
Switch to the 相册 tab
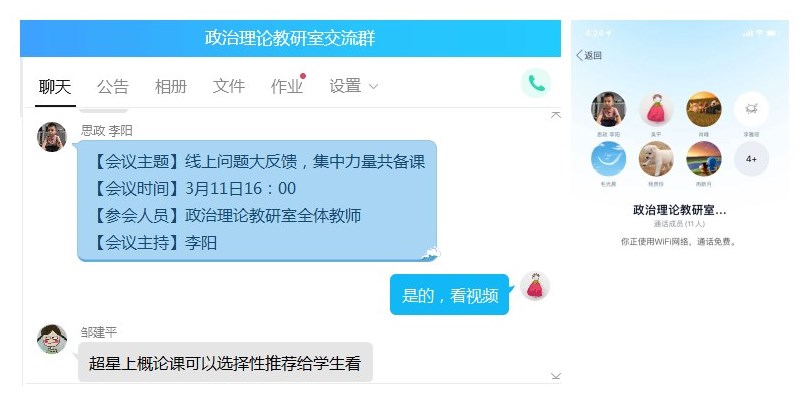[x=171, y=86]
